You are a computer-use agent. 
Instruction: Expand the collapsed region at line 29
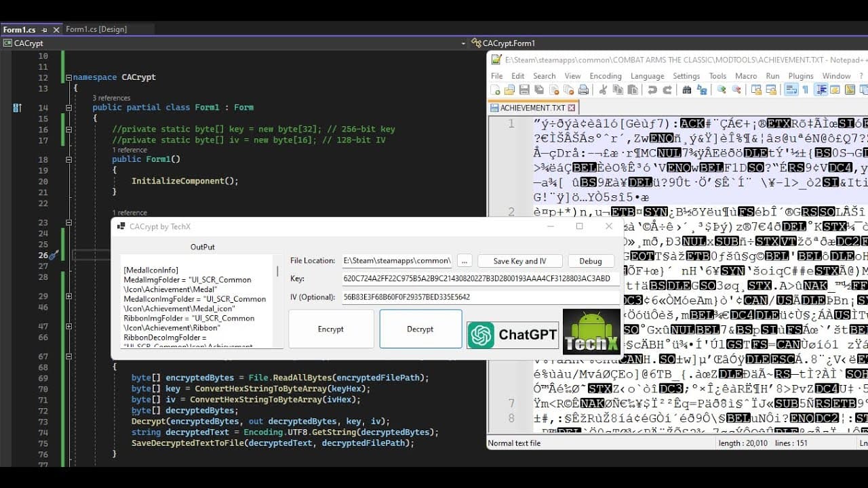point(68,296)
